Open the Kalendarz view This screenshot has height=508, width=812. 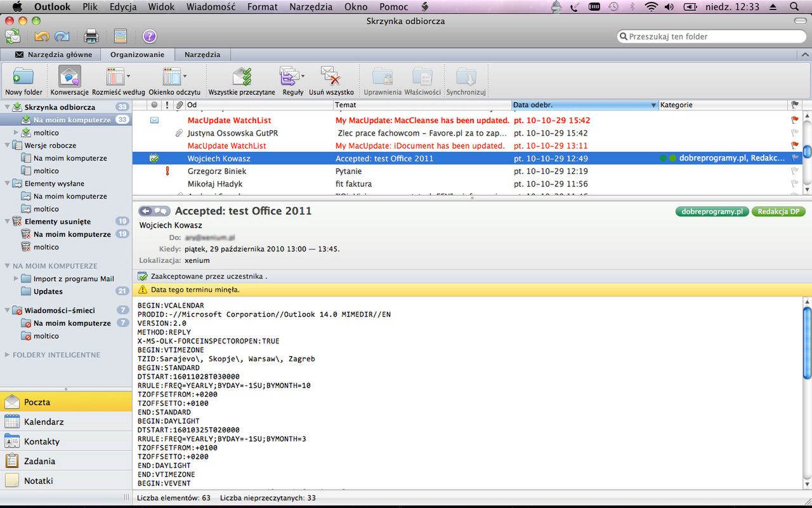click(x=66, y=422)
